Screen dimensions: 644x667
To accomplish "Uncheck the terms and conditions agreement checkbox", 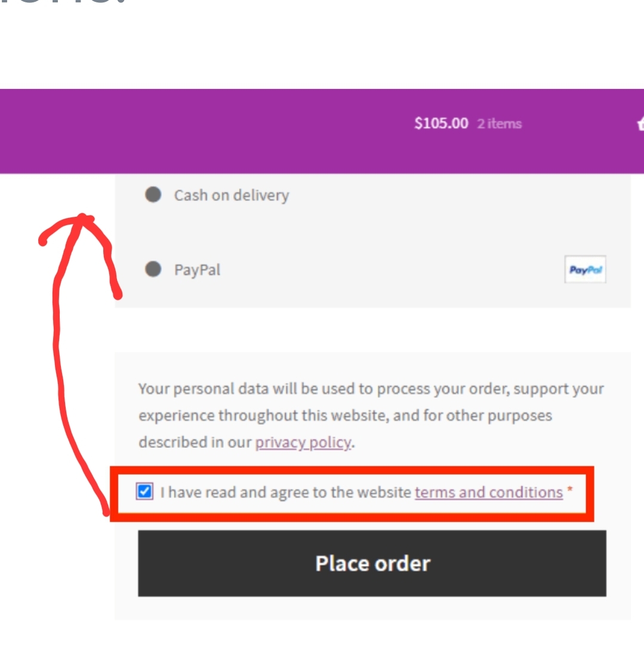I will click(x=144, y=492).
